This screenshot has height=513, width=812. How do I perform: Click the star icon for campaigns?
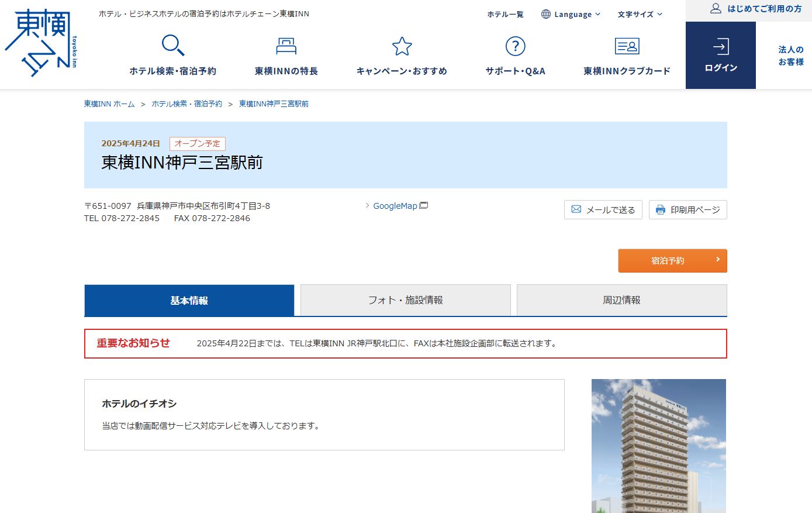pyautogui.click(x=402, y=46)
